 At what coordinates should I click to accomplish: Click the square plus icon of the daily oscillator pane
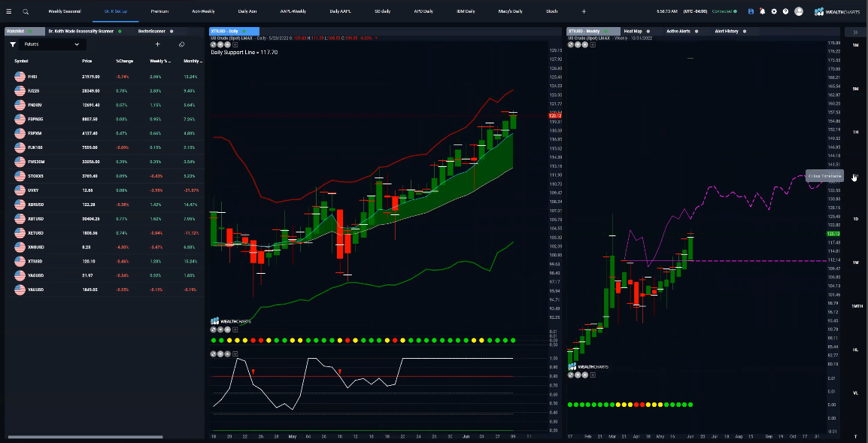tap(235, 353)
